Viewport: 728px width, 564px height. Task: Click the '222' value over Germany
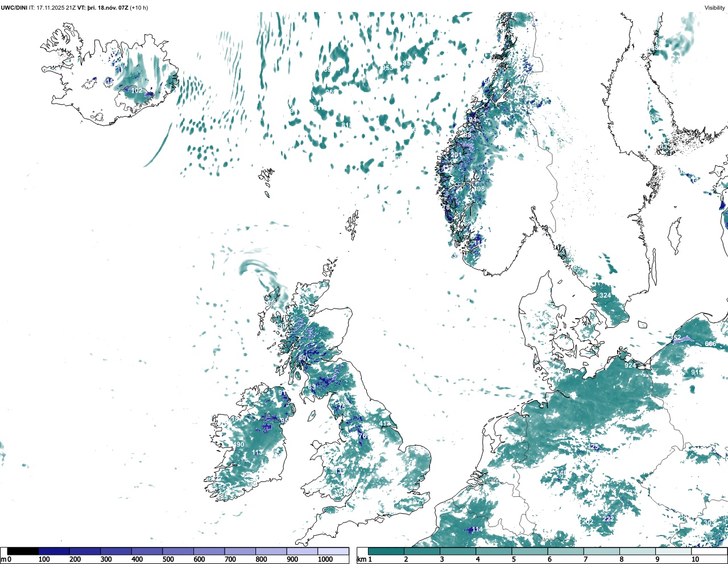click(x=608, y=519)
